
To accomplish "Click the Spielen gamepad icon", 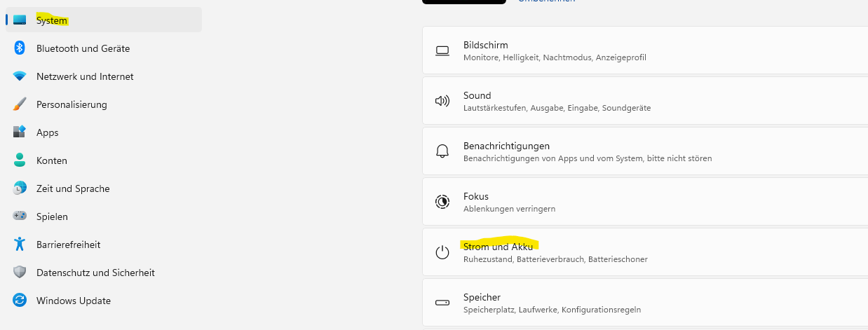I will (20, 216).
